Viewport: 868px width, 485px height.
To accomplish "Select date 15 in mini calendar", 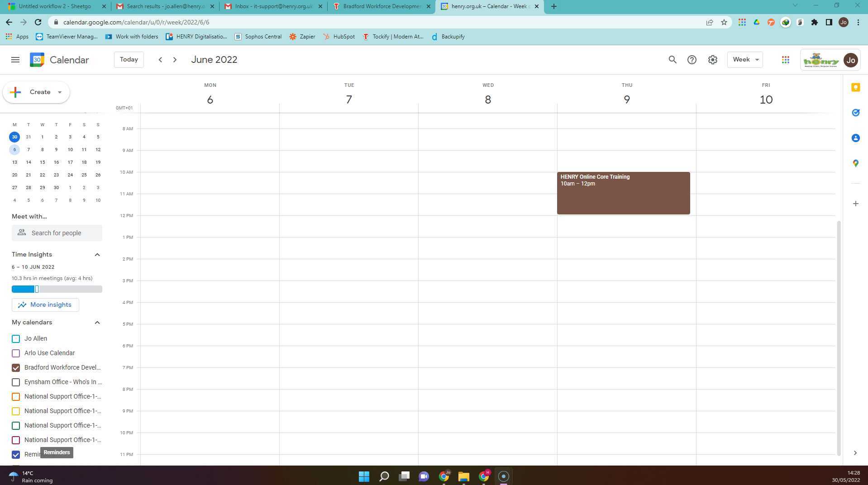I will point(42,162).
